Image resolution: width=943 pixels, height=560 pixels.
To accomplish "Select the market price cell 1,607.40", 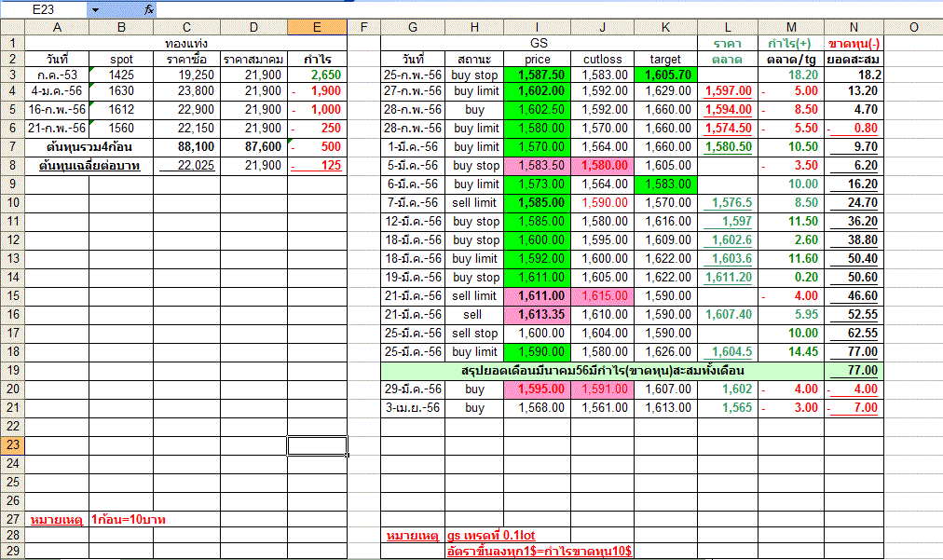I will coord(728,315).
